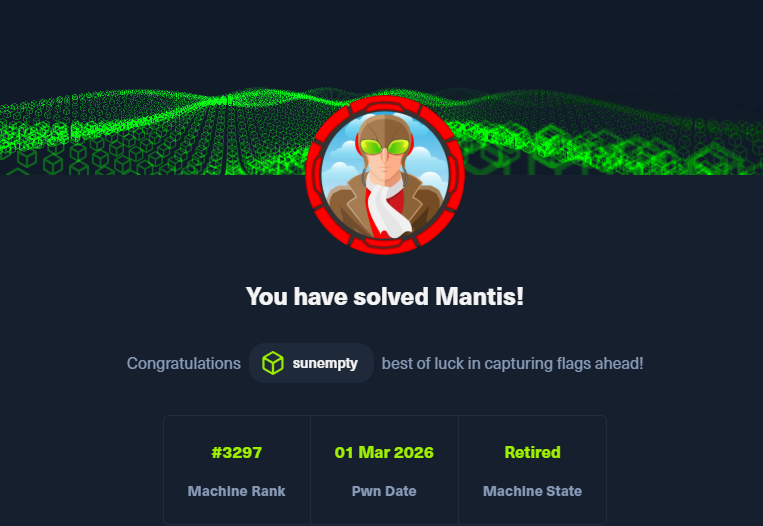Click the Machine Rank label
The width and height of the screenshot is (763, 526).
coord(237,491)
